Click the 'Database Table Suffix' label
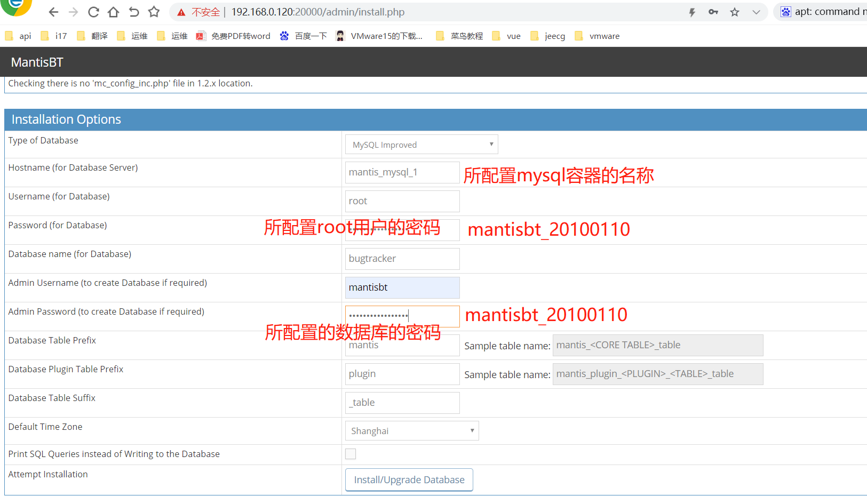Viewport: 867px width, 504px height. [x=52, y=398]
